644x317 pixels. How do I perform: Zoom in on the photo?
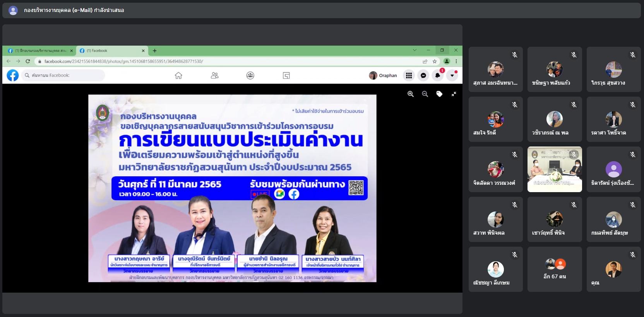coord(411,94)
